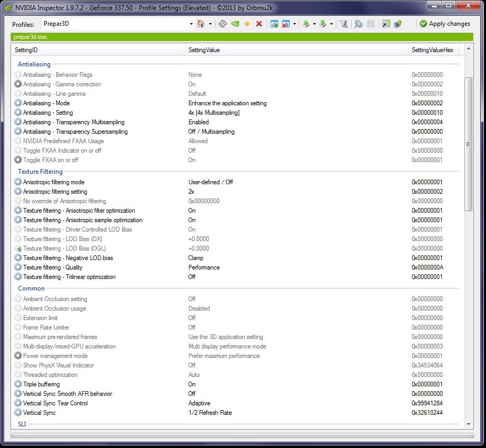Click the vertical scrollbar down arrow
This screenshot has height=448, width=486.
(469, 424)
